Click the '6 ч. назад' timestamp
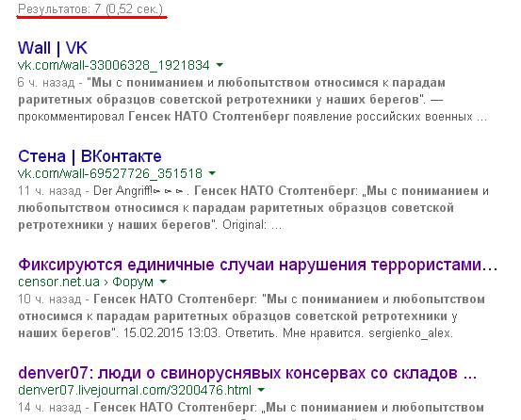Image resolution: width=521 pixels, height=420 pixels. click(x=46, y=82)
